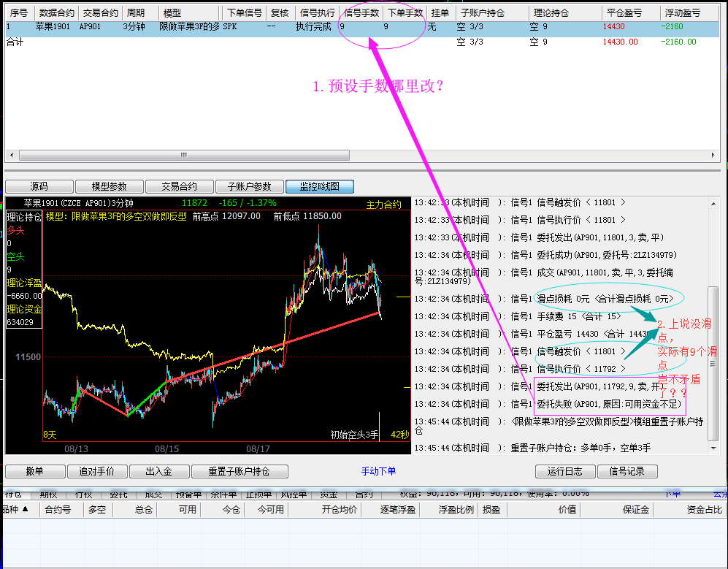
Task: Click the 浮动盈亏 column header
Action: (x=682, y=13)
